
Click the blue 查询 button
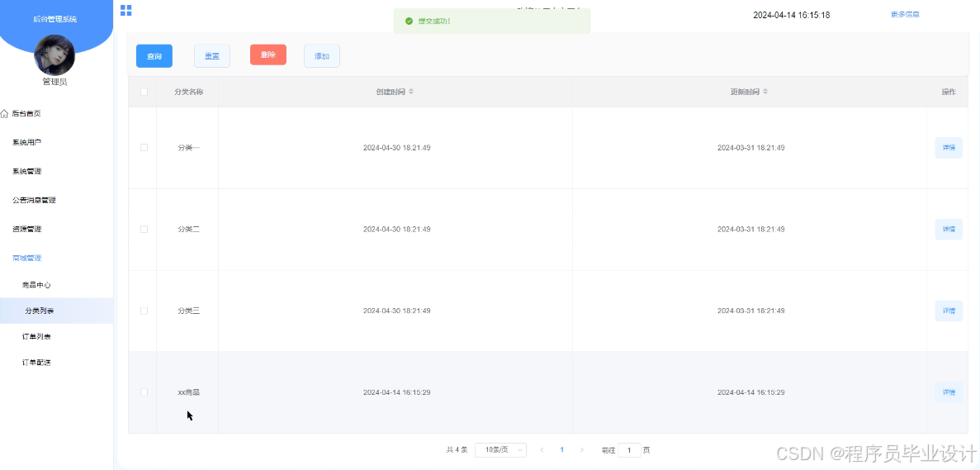[x=154, y=56]
